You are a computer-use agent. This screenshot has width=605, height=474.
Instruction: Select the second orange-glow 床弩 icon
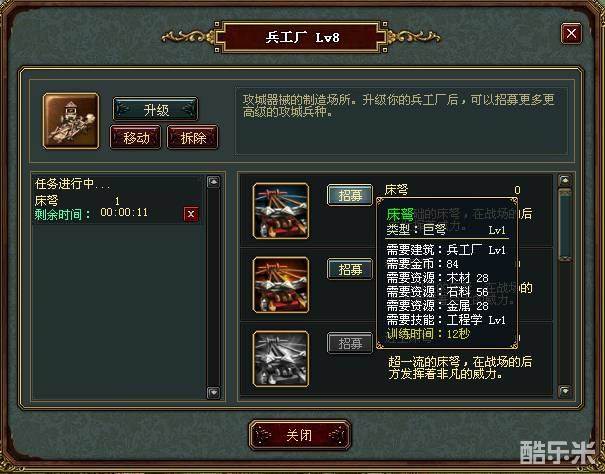(x=281, y=285)
